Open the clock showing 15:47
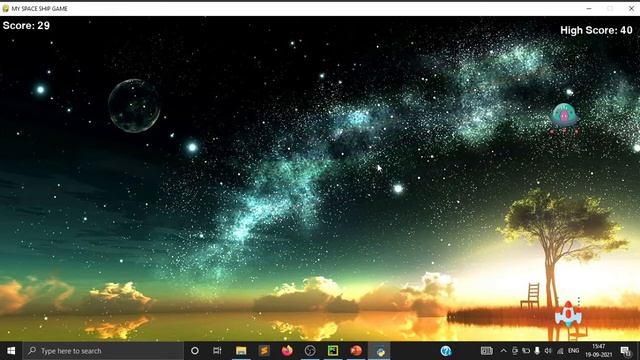The height and width of the screenshot is (360, 640). (599, 351)
